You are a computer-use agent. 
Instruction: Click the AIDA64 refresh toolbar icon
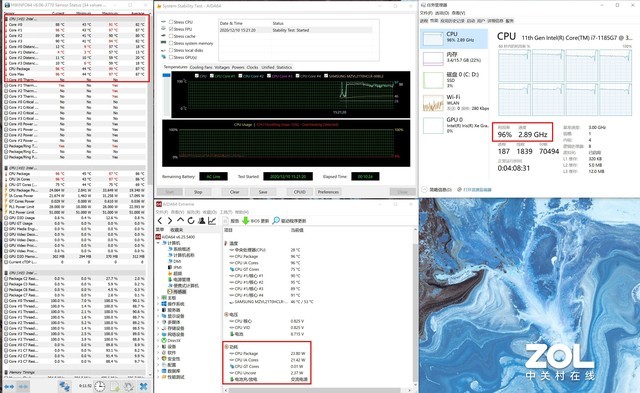[191, 221]
